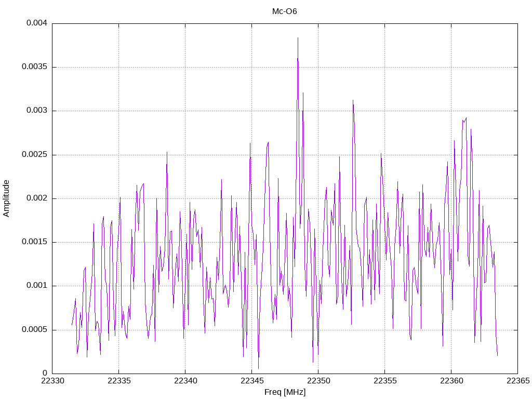Select the 22335 x-axis tick label
The image size is (532, 399).
(119, 381)
